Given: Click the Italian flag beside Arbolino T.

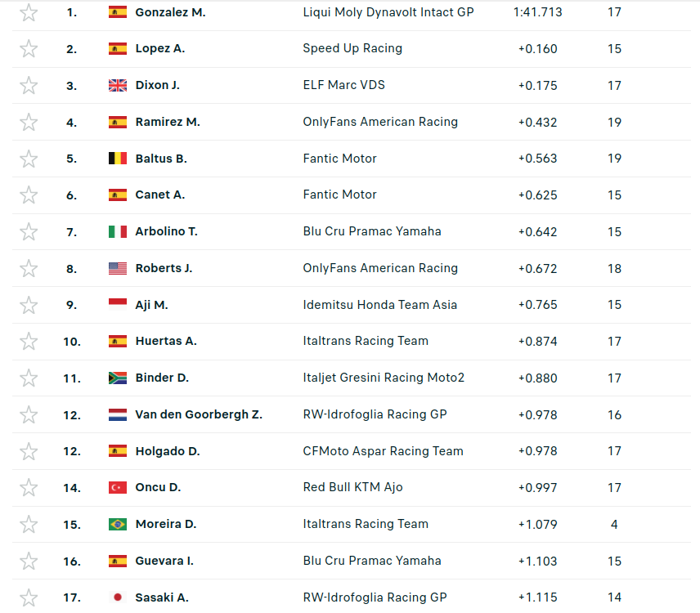Looking at the screenshot, I should (118, 232).
